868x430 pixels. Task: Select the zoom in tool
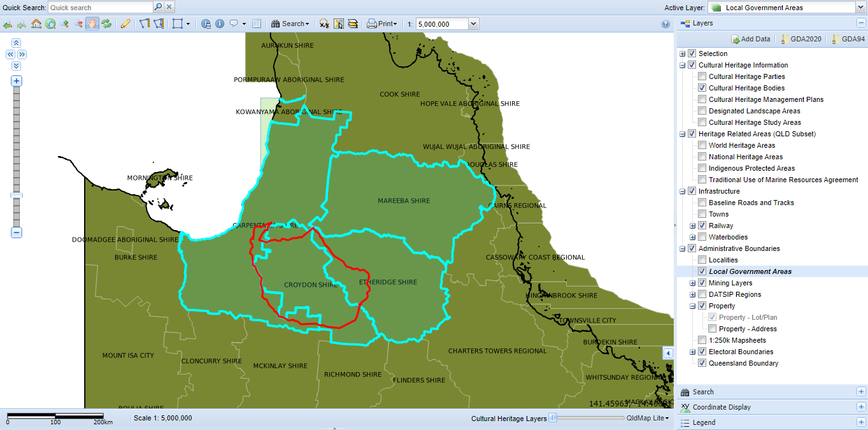[64, 24]
